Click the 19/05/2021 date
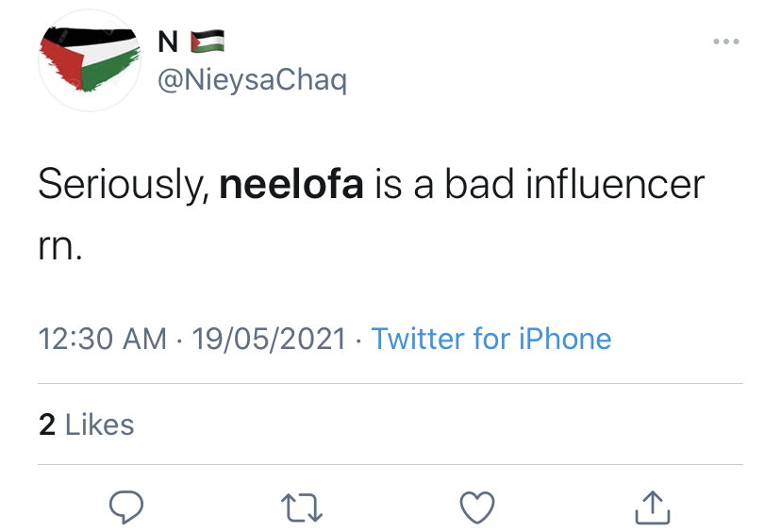781x532 pixels. pos(269,339)
